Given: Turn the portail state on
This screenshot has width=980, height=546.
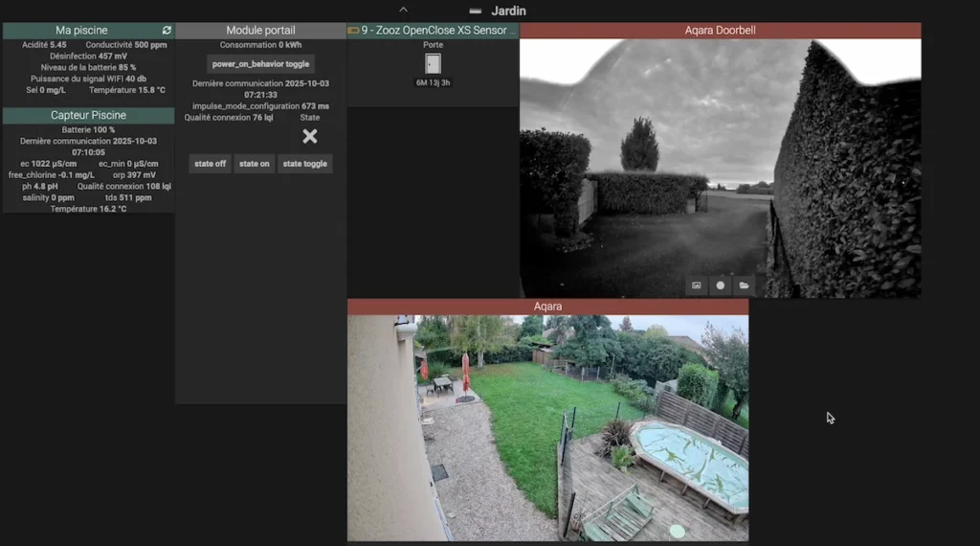Looking at the screenshot, I should click(255, 164).
